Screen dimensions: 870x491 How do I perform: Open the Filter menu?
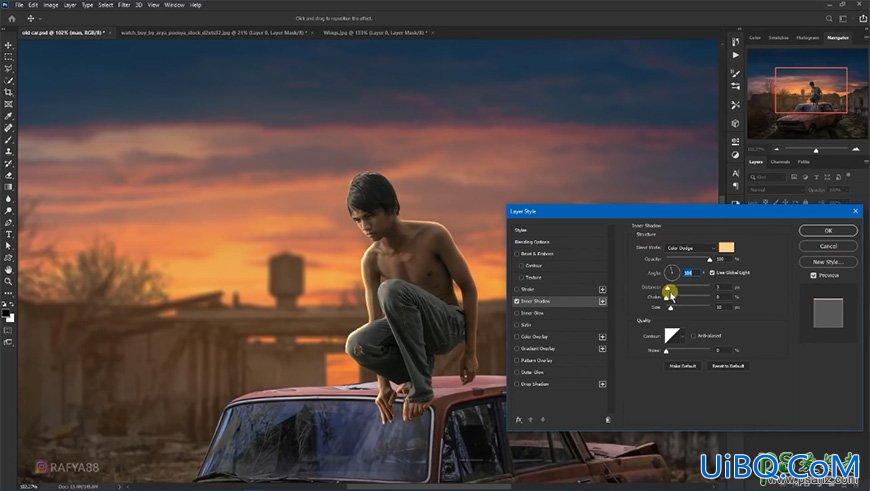124,4
